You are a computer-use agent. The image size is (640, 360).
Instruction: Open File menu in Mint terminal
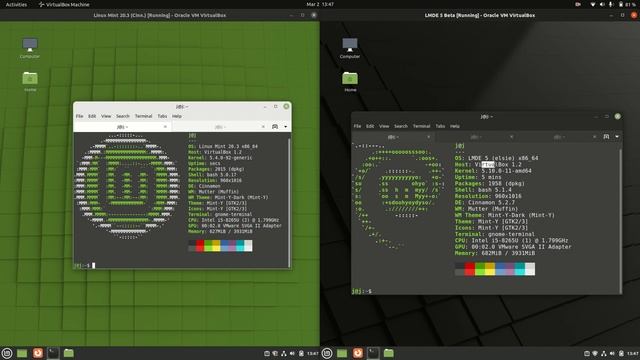[x=79, y=116]
